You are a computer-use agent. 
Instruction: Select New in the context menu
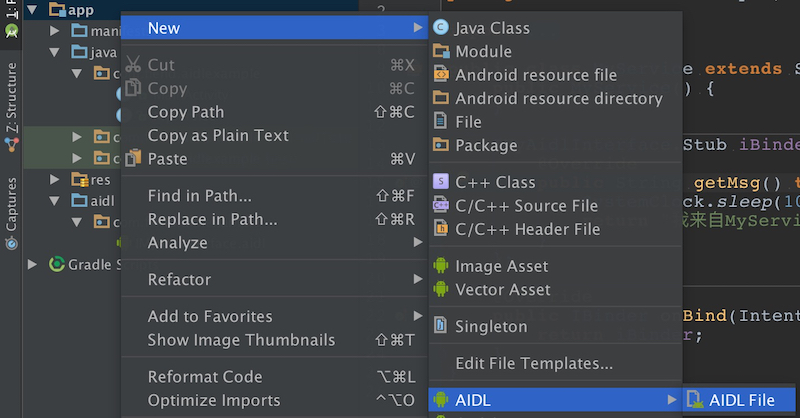tap(274, 28)
